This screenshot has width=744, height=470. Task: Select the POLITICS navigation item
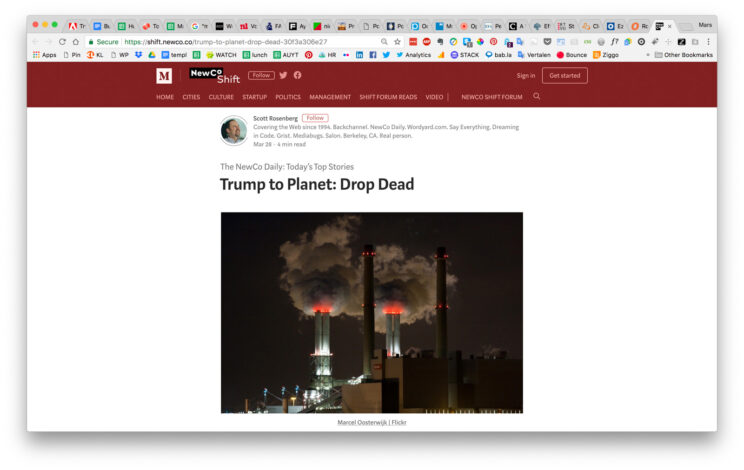coord(288,97)
